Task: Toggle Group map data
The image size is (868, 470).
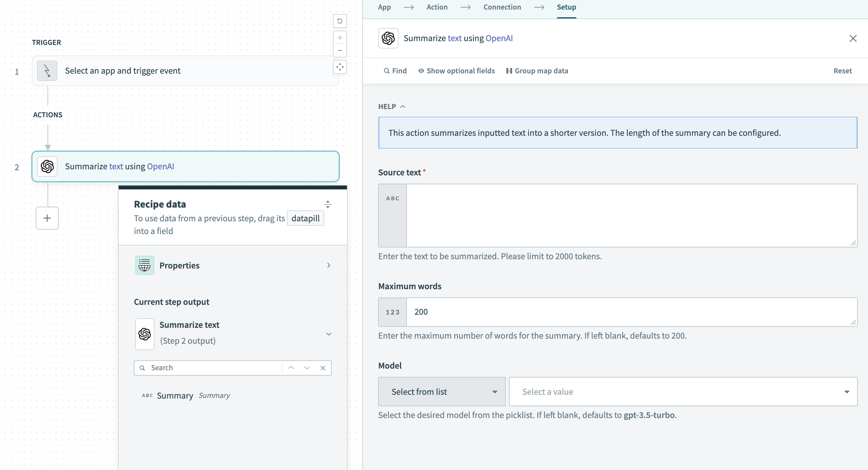Action: [537, 71]
